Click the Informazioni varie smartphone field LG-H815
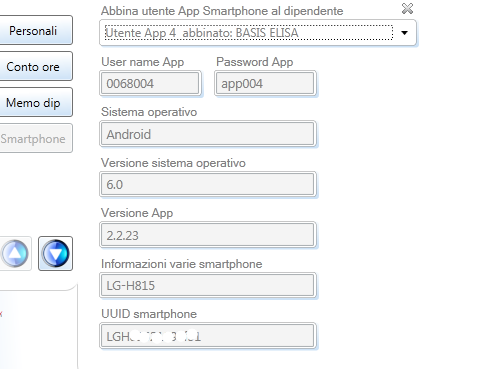 [x=208, y=285]
